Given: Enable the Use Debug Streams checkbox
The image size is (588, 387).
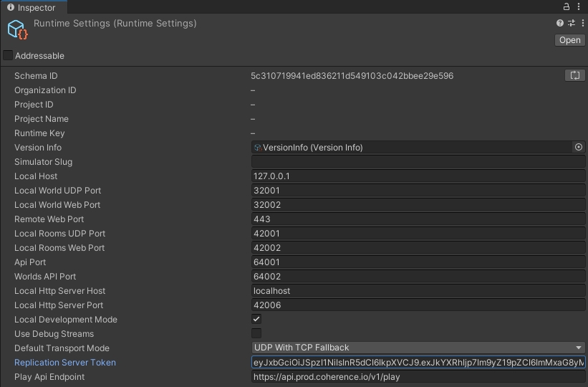Looking at the screenshot, I should click(256, 334).
